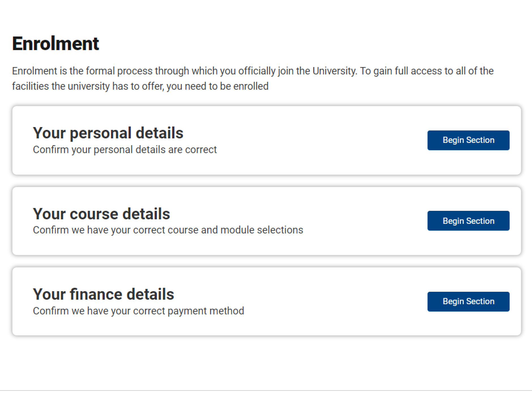The image size is (532, 399).
Task: Click the correct payment method description
Action: point(138,311)
